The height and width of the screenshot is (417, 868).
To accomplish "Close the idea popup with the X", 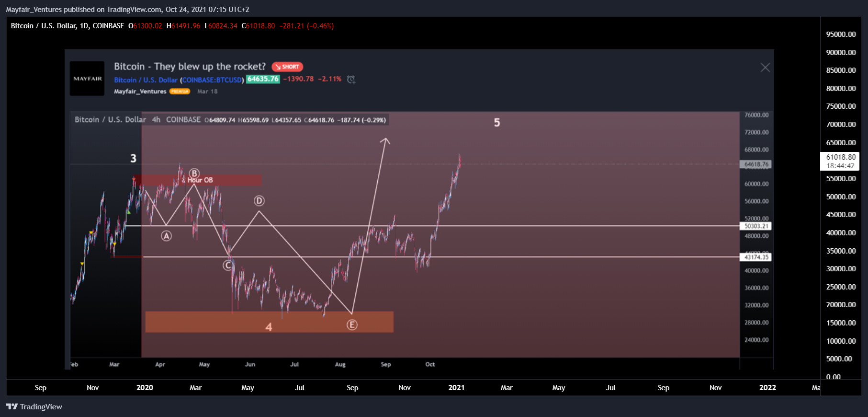I will click(x=765, y=68).
